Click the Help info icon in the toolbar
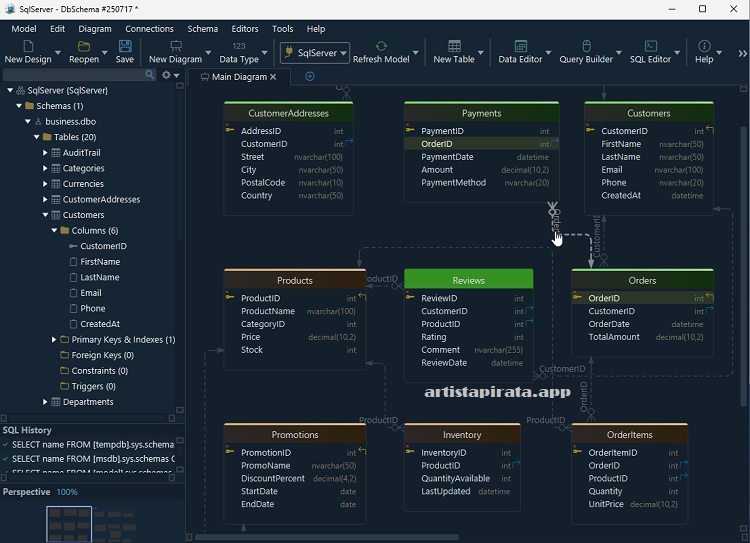The image size is (750, 543). point(704,46)
